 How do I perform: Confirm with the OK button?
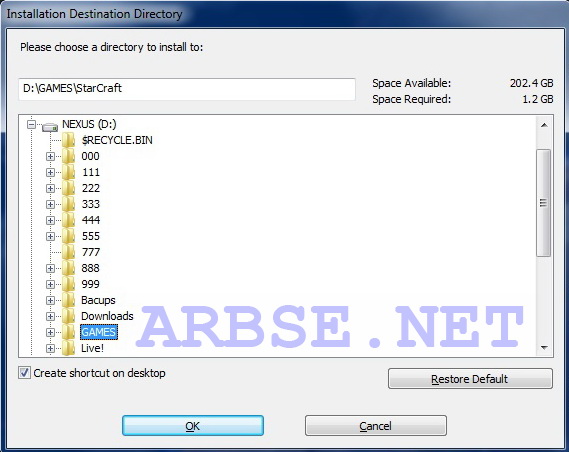[193, 426]
